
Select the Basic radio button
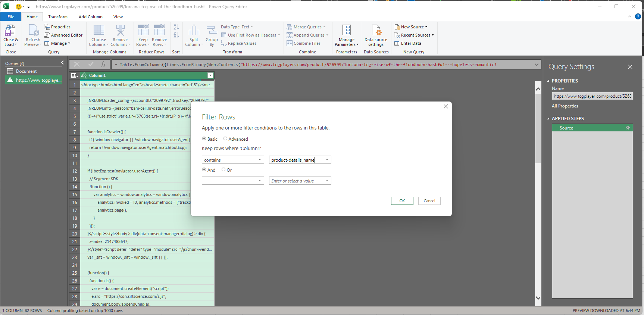tap(204, 139)
